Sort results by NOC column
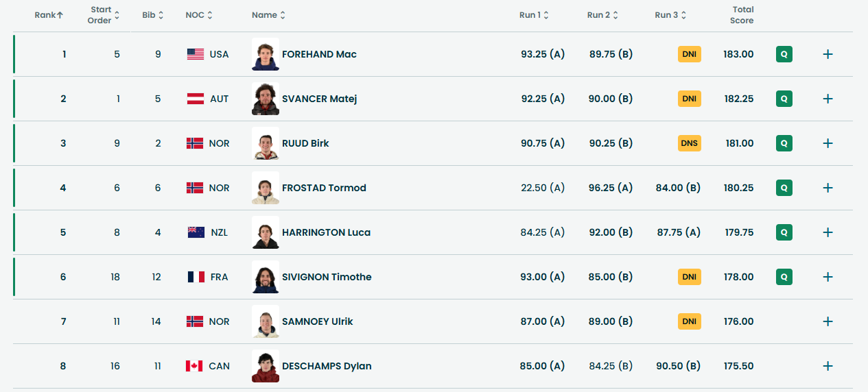 click(x=199, y=15)
